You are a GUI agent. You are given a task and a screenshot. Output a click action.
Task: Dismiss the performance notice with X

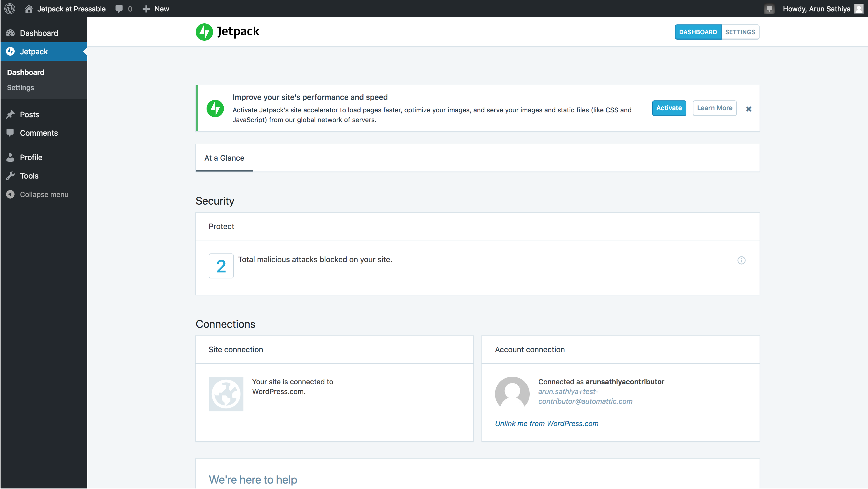(x=749, y=109)
